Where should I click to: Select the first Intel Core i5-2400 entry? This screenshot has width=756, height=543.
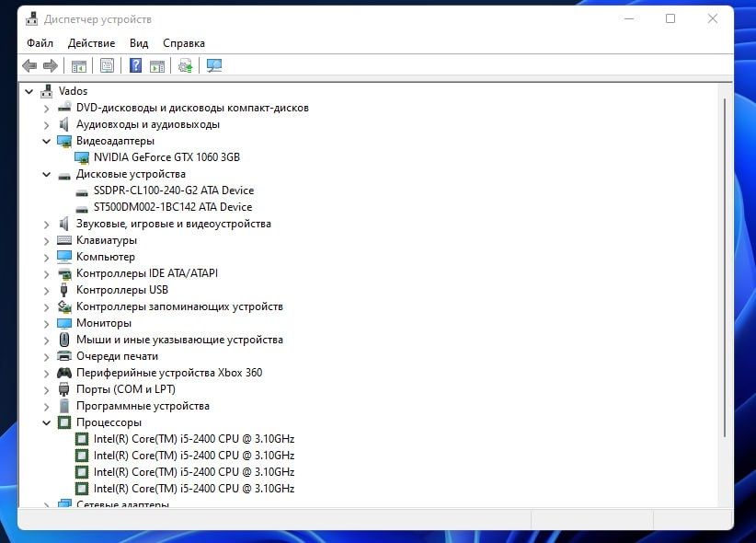[194, 439]
